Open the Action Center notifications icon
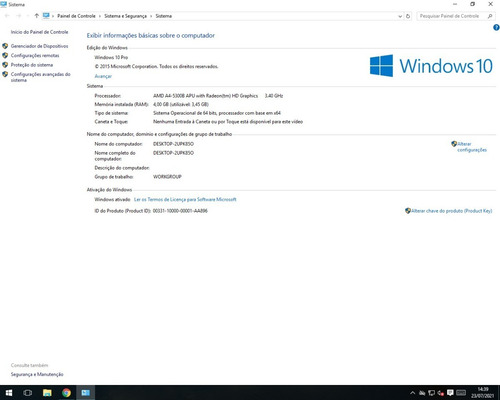The image size is (500, 400). 450,393
